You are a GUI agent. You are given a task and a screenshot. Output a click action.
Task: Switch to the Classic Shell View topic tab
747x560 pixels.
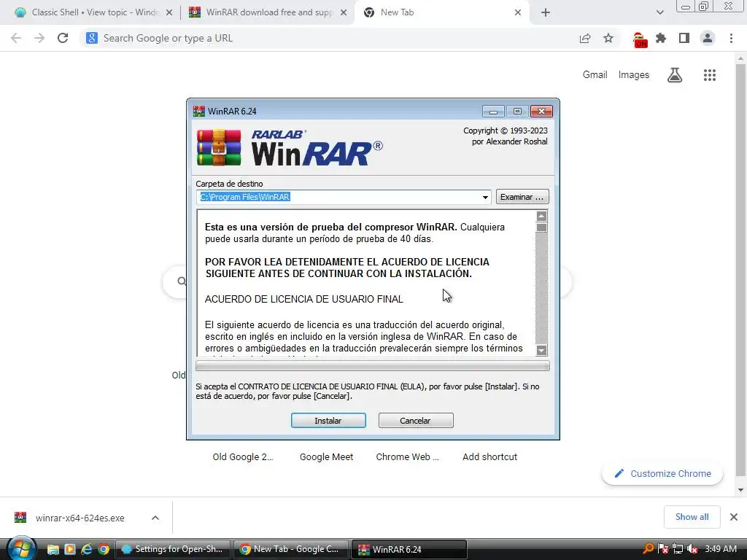[93, 12]
